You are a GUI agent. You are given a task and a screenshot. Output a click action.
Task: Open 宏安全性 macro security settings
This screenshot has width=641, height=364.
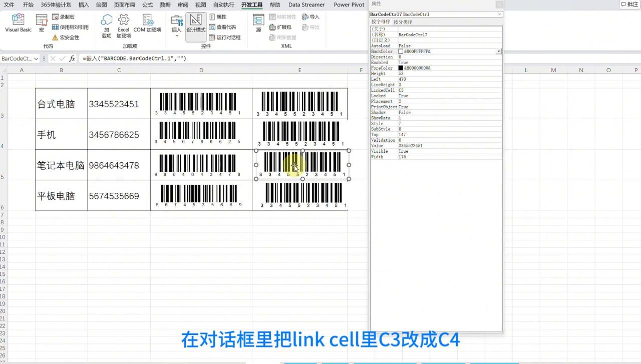[66, 37]
